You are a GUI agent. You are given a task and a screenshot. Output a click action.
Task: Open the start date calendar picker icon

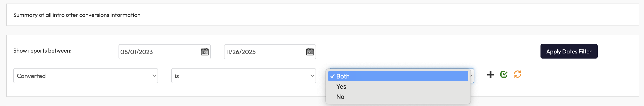pyautogui.click(x=205, y=52)
